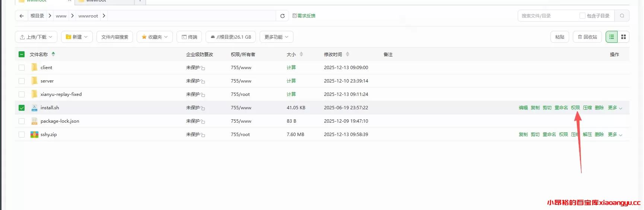Check the package-lock.json checkbox
The height and width of the screenshot is (210, 644).
pyautogui.click(x=22, y=121)
